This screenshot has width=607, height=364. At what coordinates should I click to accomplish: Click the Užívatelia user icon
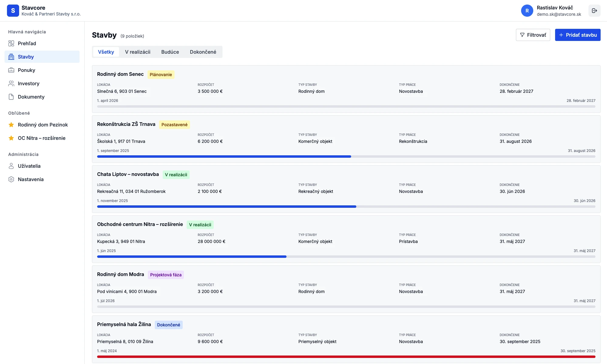pyautogui.click(x=11, y=166)
